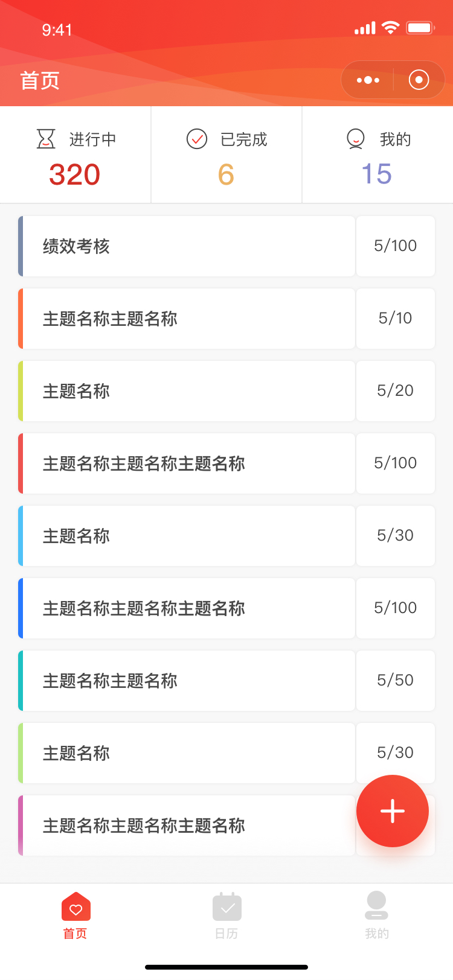Screen dimensions: 453x980
Task: Tap the smiley face icon beside 我的
Action: [356, 139]
